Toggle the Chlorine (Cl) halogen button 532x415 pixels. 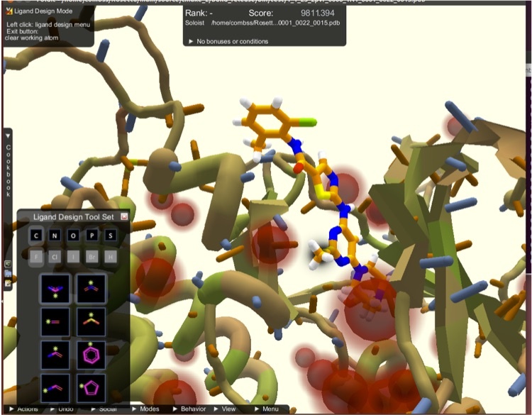tap(55, 257)
